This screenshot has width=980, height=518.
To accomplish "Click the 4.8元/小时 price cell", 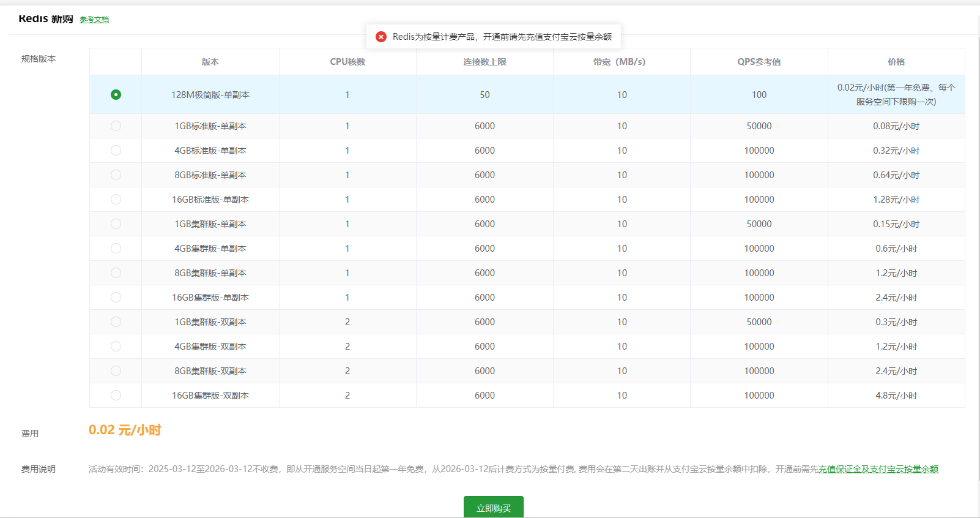I will [x=896, y=396].
